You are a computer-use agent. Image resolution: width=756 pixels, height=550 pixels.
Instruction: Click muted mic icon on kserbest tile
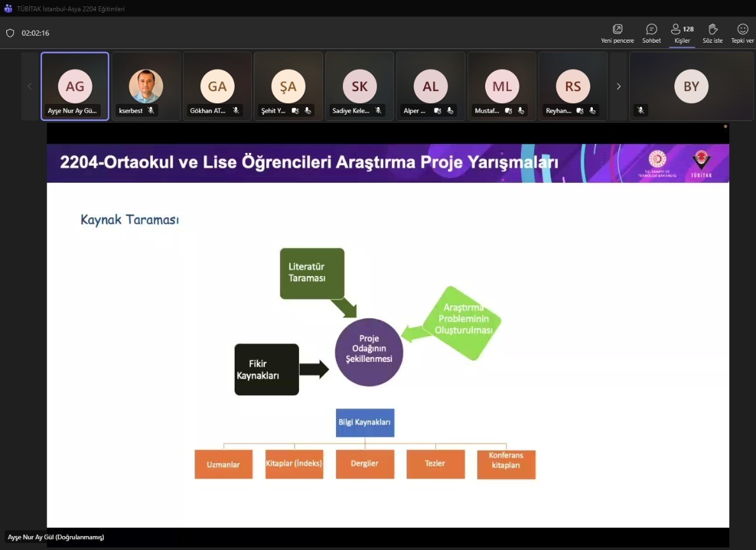point(151,110)
